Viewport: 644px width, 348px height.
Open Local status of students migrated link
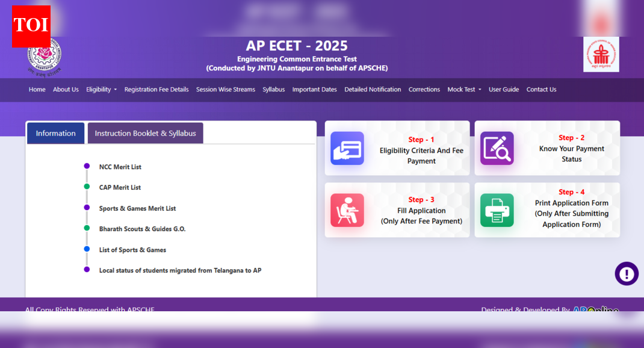tap(180, 270)
